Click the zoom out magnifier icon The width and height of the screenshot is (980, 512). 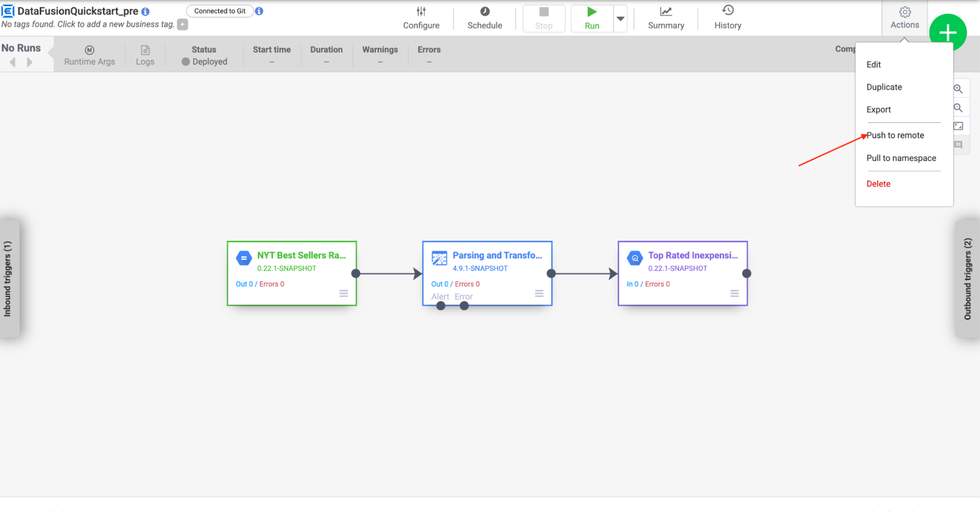click(x=958, y=108)
